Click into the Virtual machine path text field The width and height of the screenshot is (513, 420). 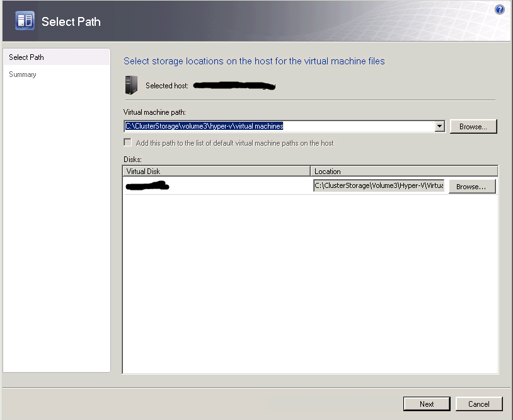[x=277, y=126]
